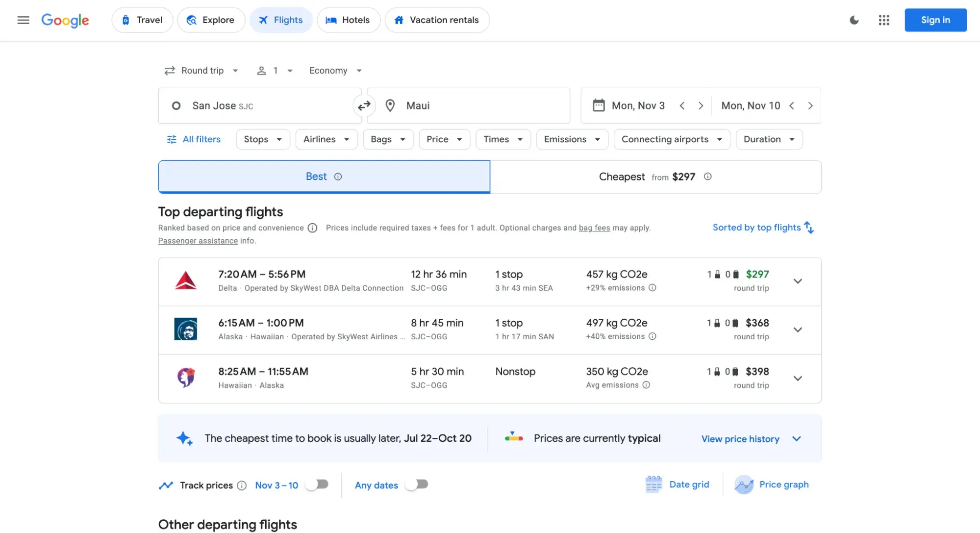Click the Date grid icon
This screenshot has height=533, width=980.
[x=653, y=484]
